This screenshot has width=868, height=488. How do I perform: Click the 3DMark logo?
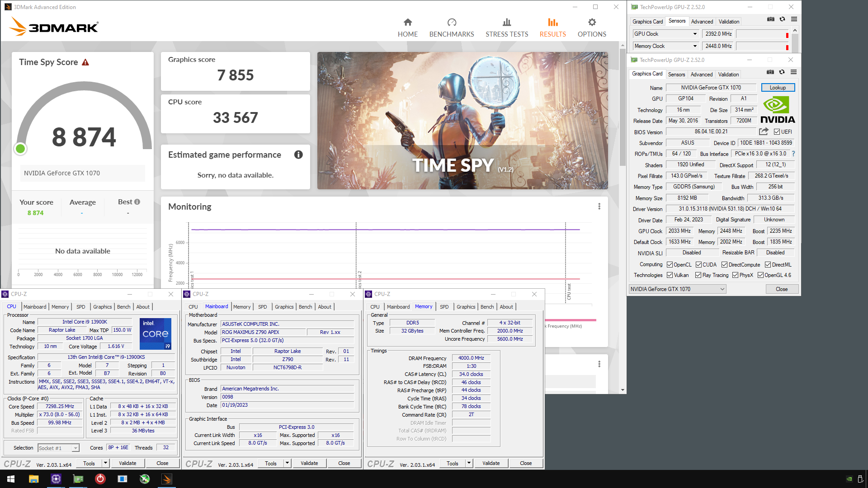[x=54, y=27]
